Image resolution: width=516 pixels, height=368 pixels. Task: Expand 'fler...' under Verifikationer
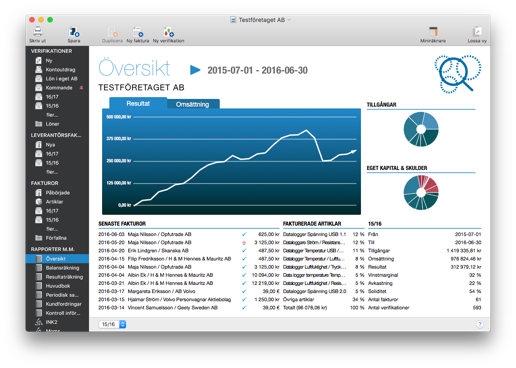tap(52, 115)
